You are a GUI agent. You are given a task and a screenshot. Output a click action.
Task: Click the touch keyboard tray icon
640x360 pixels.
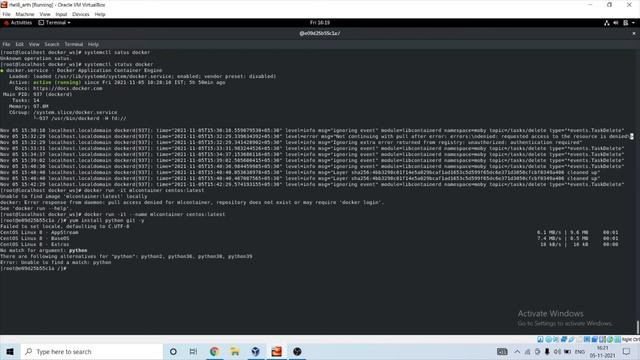(x=502, y=351)
